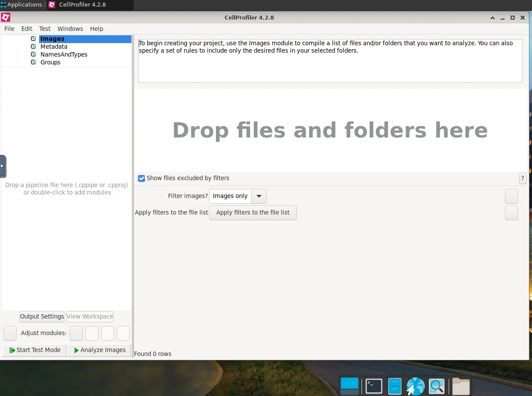Click the blank help button beside Filter images
Screen dimensions: 532x396
(x=512, y=196)
